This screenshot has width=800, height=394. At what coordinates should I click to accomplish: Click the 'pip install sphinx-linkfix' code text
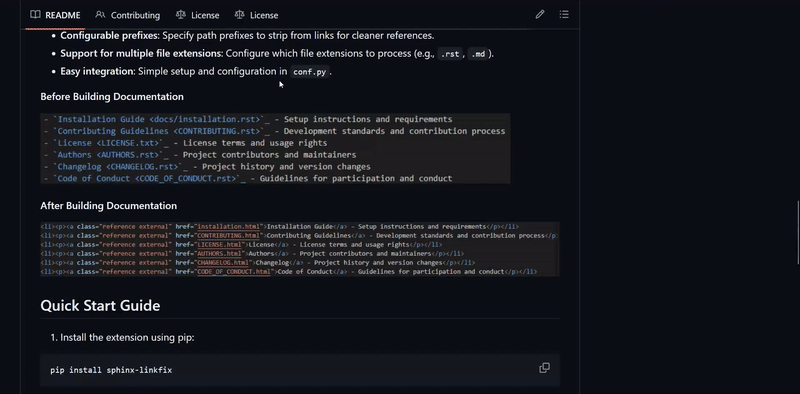pyautogui.click(x=111, y=370)
